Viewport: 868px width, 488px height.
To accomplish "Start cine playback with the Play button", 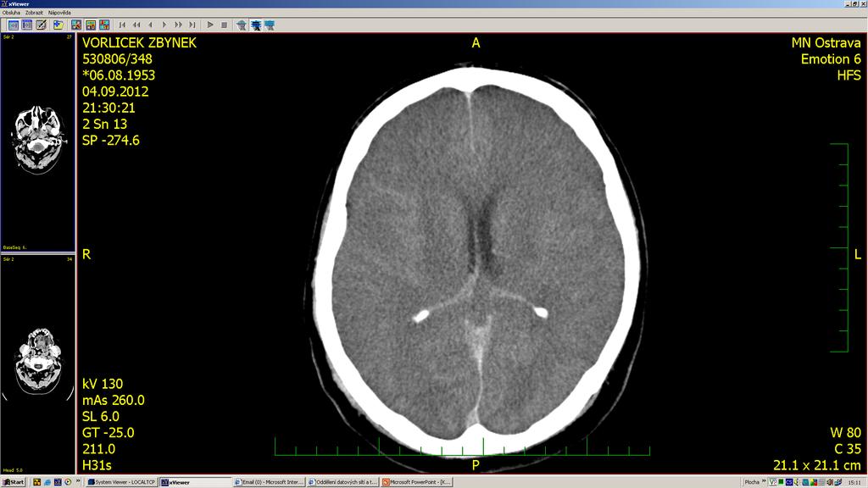I will (210, 25).
